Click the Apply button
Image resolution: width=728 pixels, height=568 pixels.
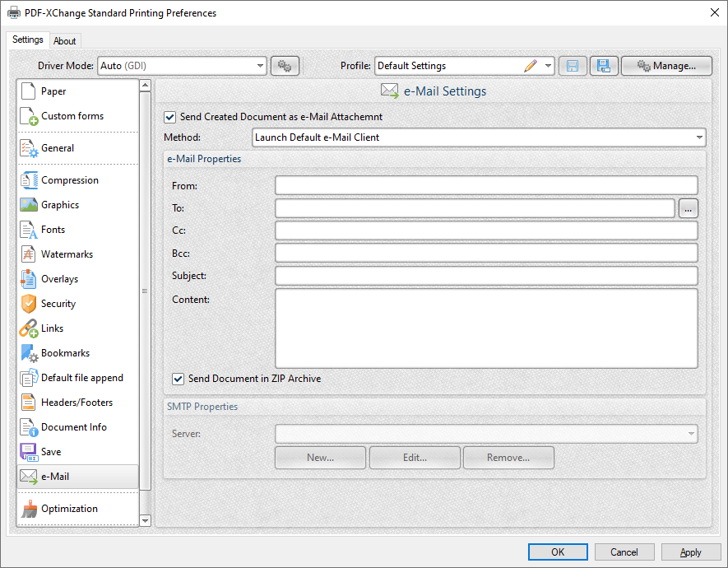[x=691, y=552]
